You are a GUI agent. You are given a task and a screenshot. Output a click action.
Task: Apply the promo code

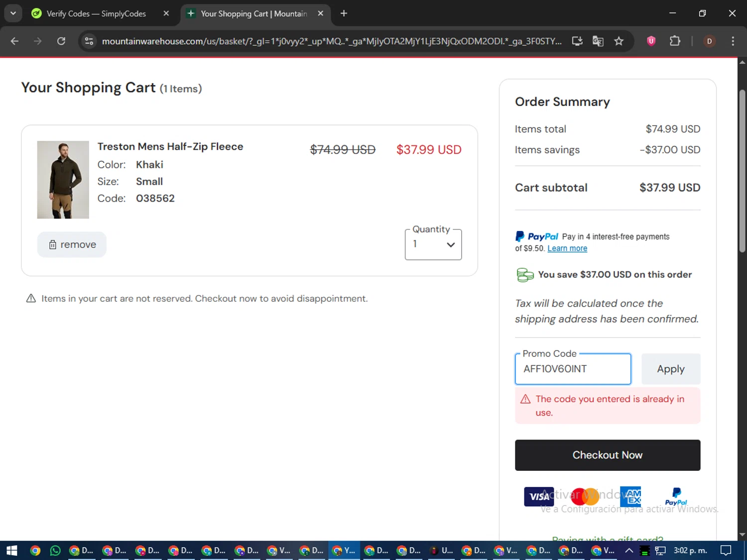point(670,369)
